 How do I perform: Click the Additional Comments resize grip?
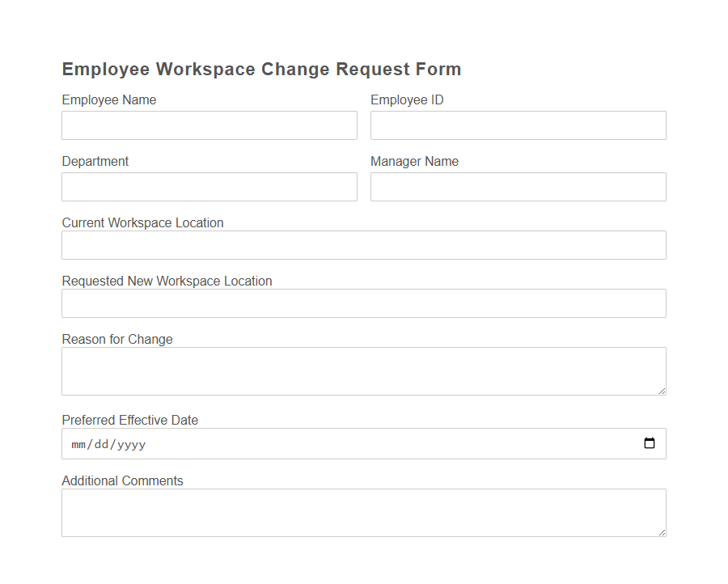coord(662,533)
